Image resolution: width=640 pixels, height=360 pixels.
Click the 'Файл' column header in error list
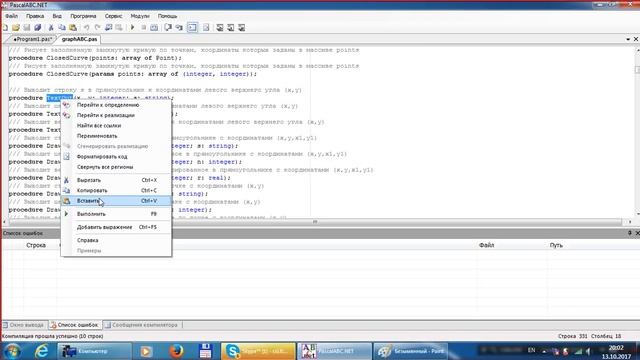point(487,245)
